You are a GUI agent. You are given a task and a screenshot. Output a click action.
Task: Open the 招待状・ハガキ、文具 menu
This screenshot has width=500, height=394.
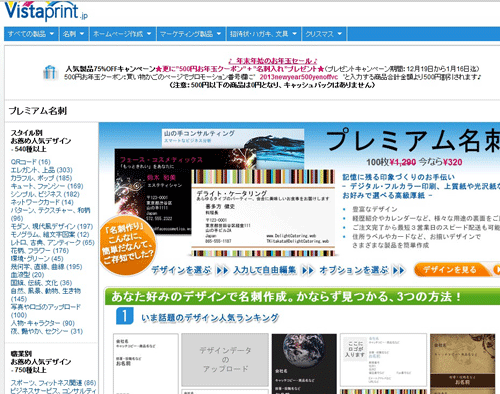coord(263,34)
